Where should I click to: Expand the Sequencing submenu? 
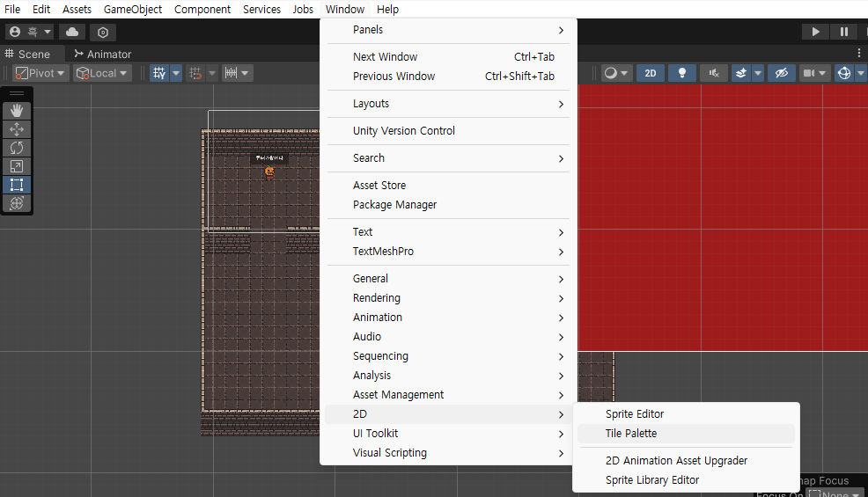pos(448,356)
